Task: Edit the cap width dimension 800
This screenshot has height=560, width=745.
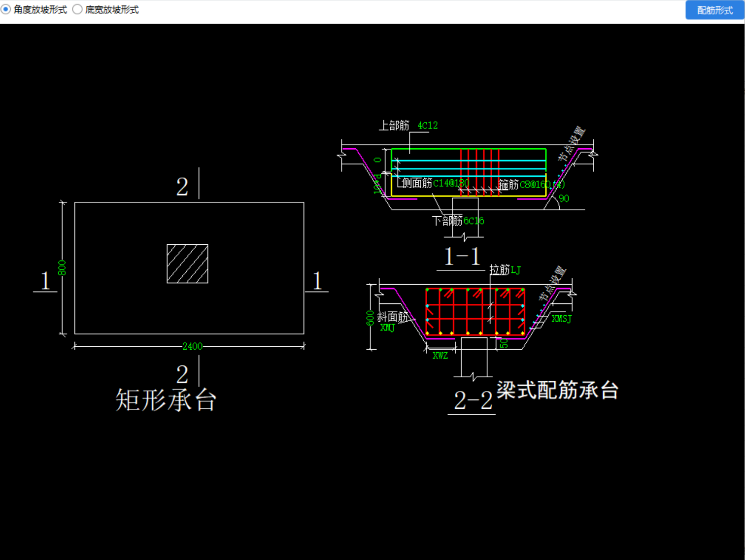Action: tap(62, 268)
